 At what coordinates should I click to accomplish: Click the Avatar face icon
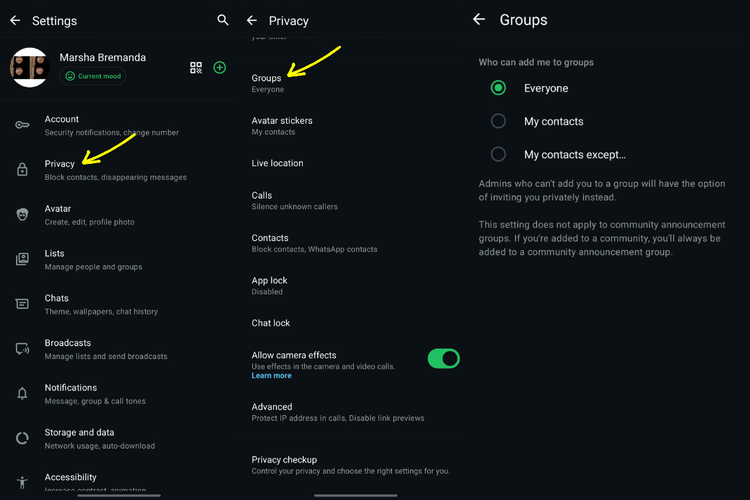(x=22, y=214)
